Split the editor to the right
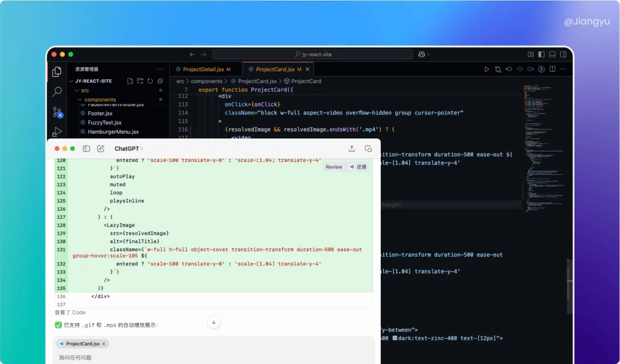 tap(552, 69)
